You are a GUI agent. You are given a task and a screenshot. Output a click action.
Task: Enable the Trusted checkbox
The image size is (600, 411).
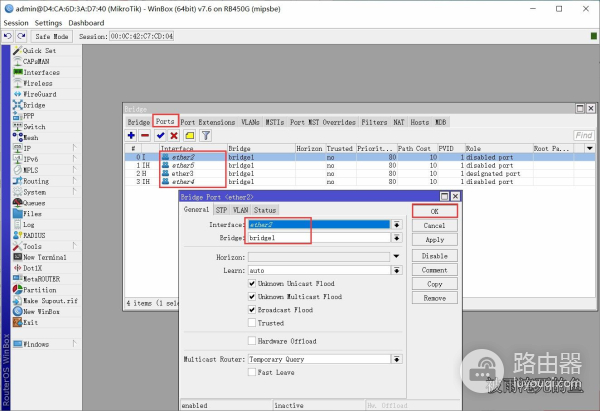tap(252, 323)
